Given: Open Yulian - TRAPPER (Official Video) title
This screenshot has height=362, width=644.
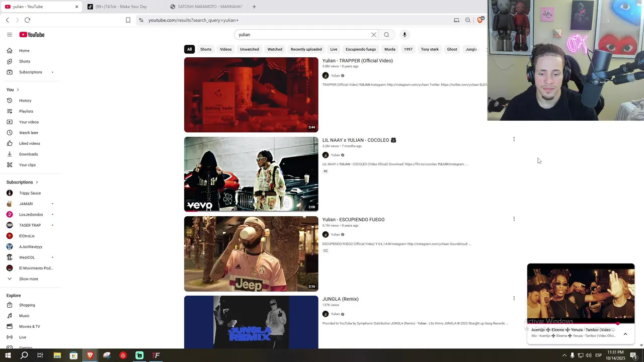Looking at the screenshot, I should click(x=358, y=61).
